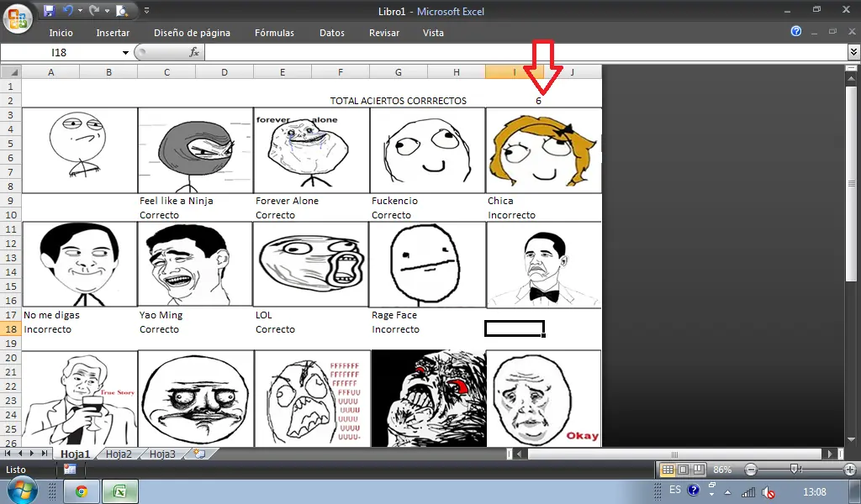Undo the last action
The image size is (861, 504).
tap(68, 10)
